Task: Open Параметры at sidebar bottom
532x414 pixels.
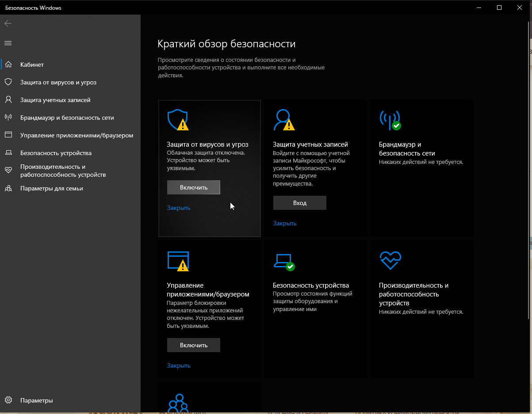Action: point(70,400)
